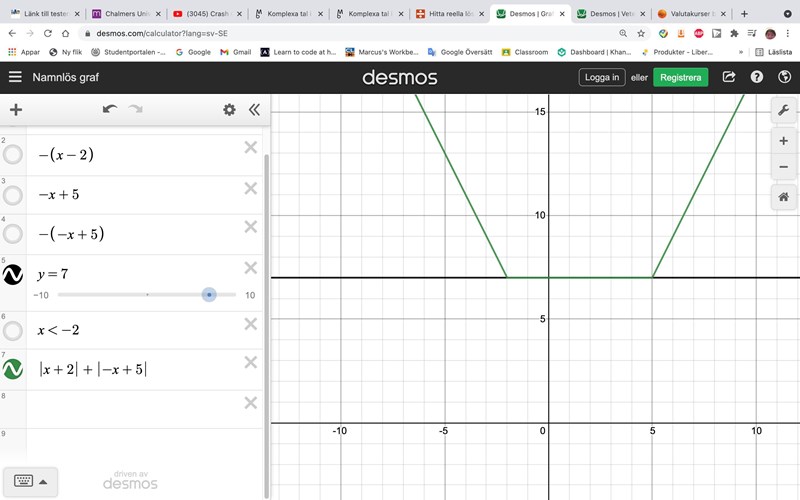Undo the last expression edit
The height and width of the screenshot is (500, 800).
tap(110, 110)
